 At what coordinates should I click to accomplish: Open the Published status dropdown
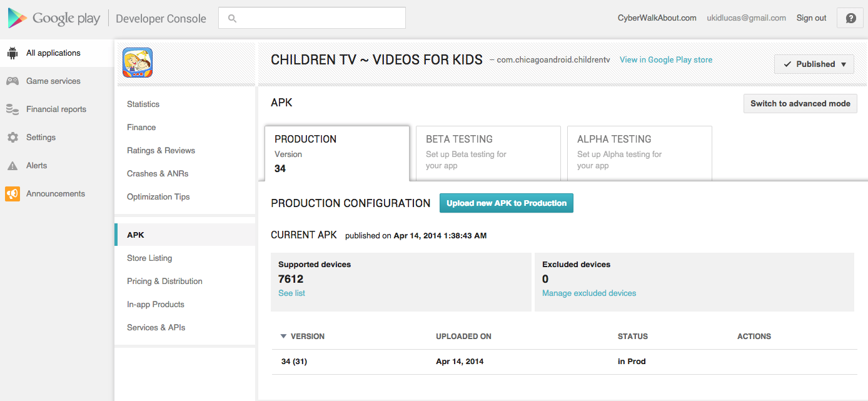pos(814,64)
